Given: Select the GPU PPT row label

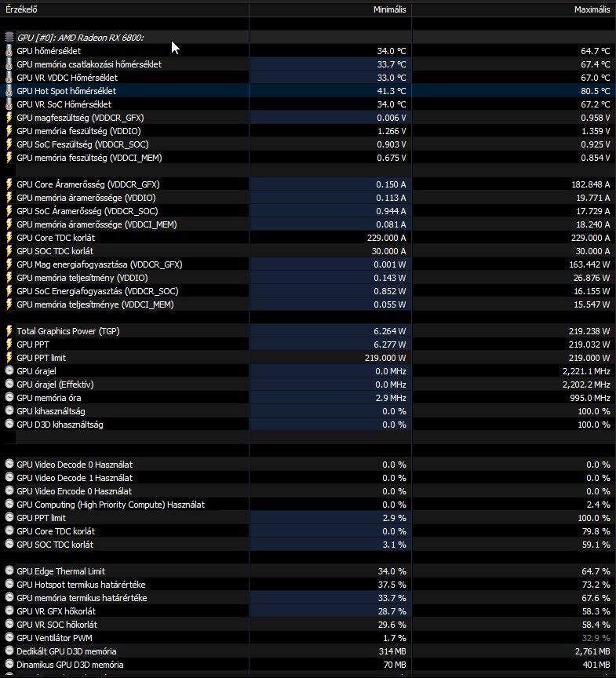Looking at the screenshot, I should [33, 344].
